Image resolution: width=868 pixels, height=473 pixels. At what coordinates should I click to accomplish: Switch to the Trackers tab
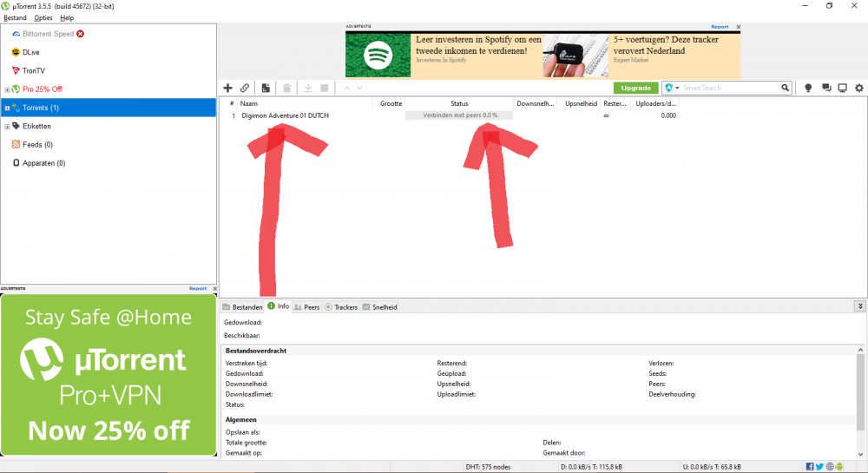pyautogui.click(x=341, y=307)
